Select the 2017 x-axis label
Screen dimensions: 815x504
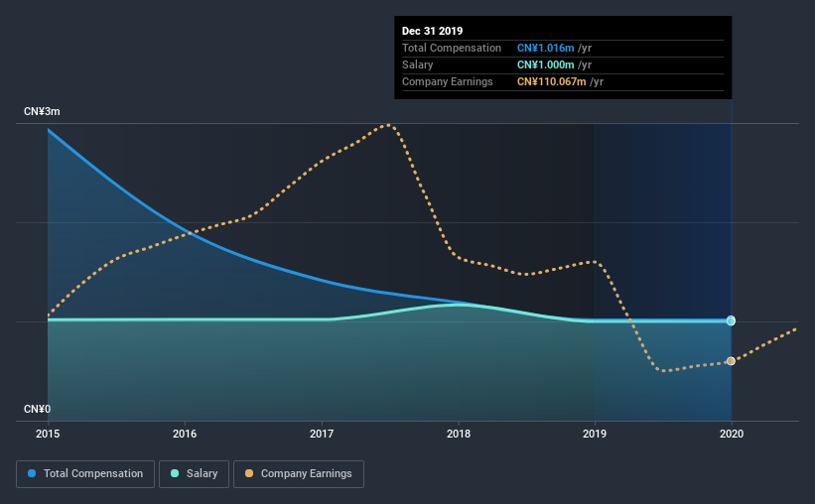pyautogui.click(x=322, y=434)
